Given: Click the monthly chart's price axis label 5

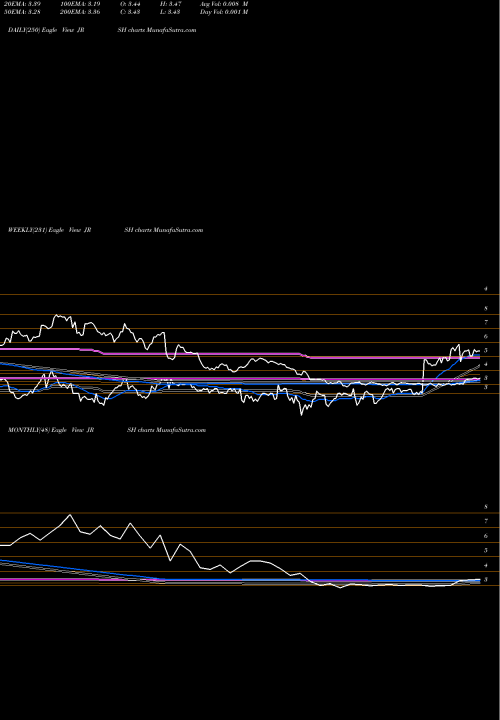Looking at the screenshot, I should (486, 551).
